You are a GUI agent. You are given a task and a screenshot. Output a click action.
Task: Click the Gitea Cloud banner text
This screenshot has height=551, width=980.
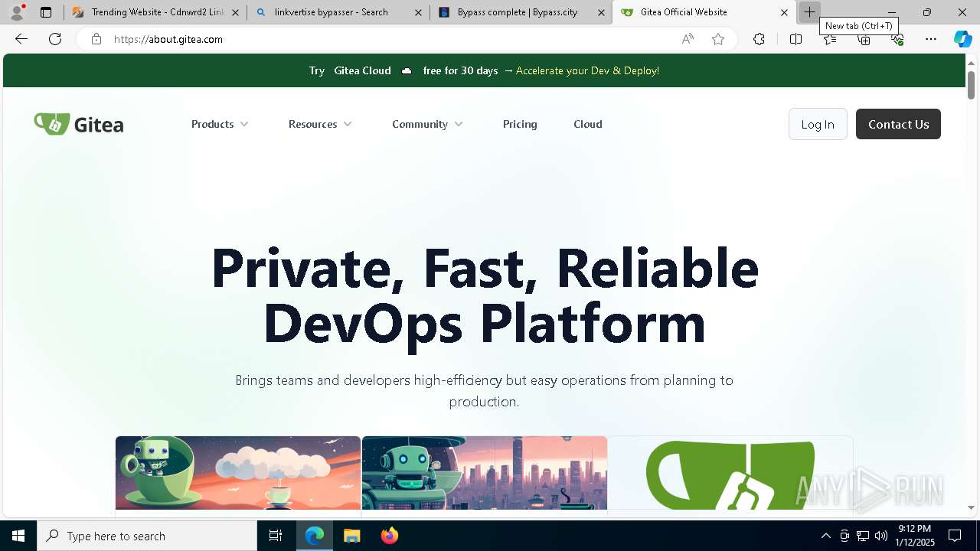click(362, 70)
